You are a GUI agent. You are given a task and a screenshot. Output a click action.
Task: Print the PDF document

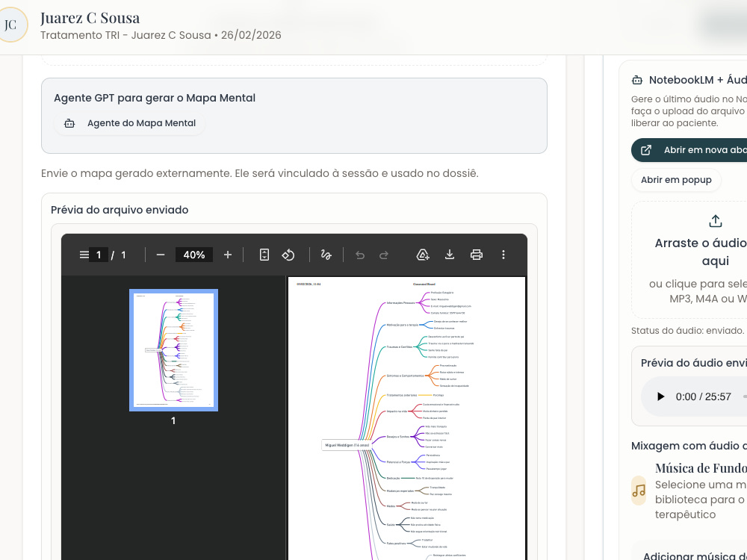477,255
